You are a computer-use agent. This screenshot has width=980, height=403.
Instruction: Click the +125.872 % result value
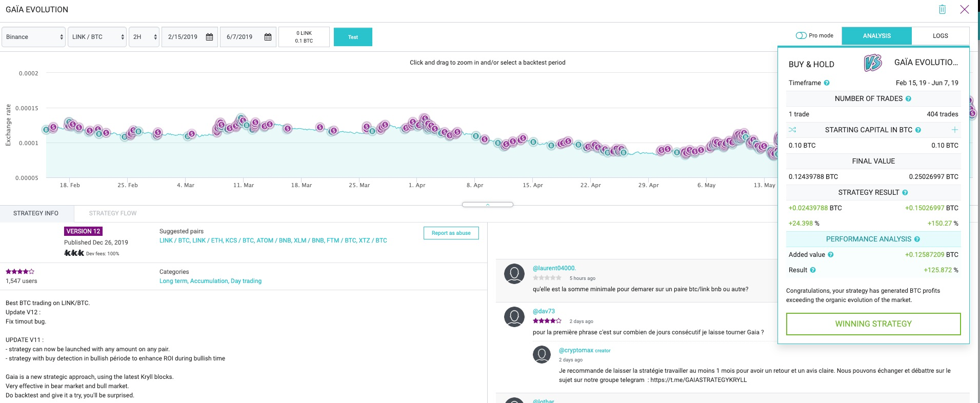(x=941, y=270)
